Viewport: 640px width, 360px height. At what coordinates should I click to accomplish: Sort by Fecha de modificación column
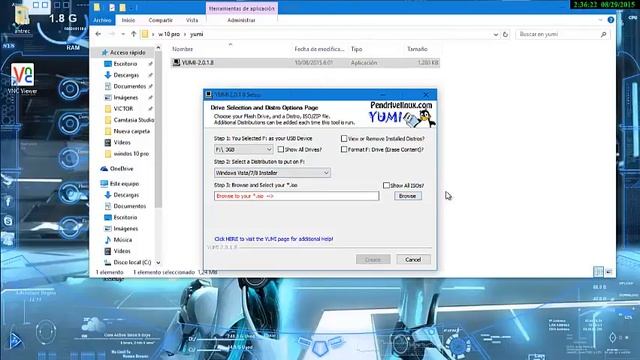319,49
